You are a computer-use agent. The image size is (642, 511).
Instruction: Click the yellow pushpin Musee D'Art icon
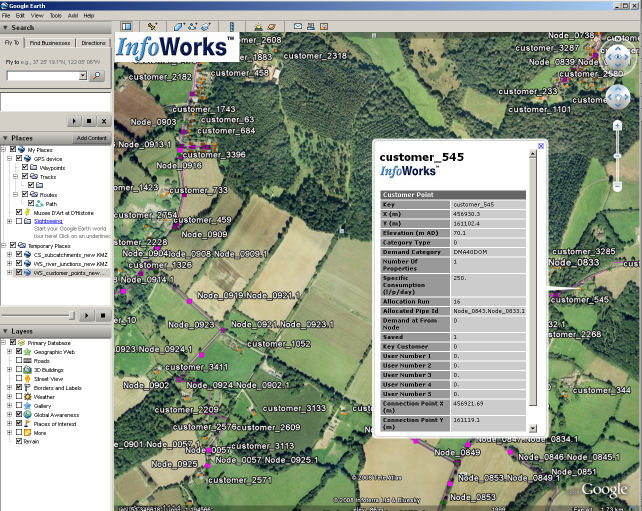(x=27, y=212)
